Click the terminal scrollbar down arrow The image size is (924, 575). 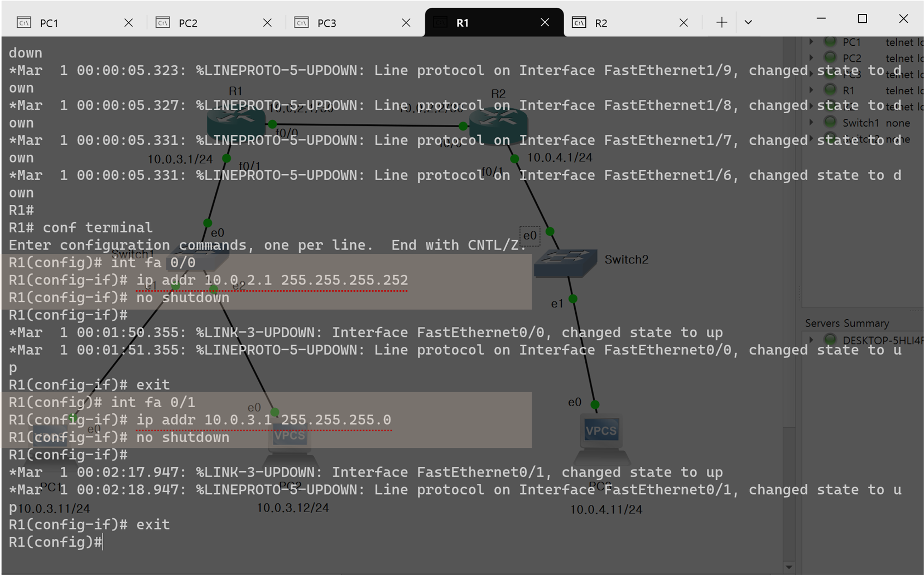tap(789, 567)
